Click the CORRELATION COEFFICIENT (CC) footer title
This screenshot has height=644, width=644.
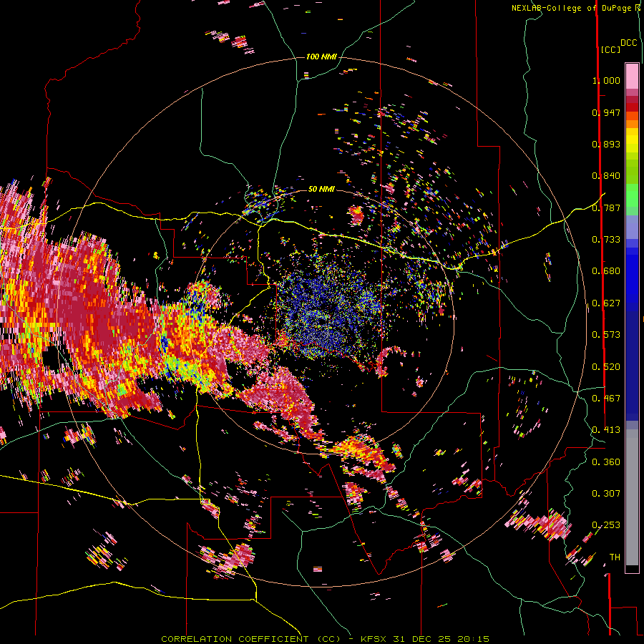(x=250, y=639)
